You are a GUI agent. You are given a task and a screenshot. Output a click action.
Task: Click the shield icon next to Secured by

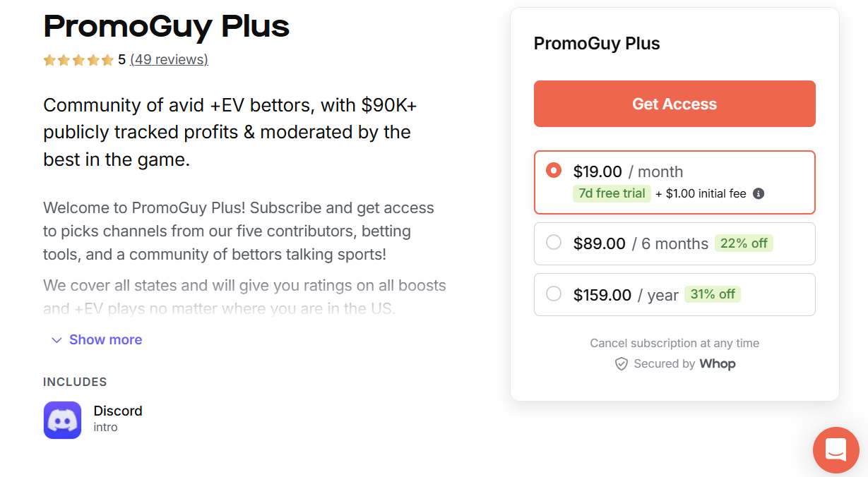[x=622, y=363]
